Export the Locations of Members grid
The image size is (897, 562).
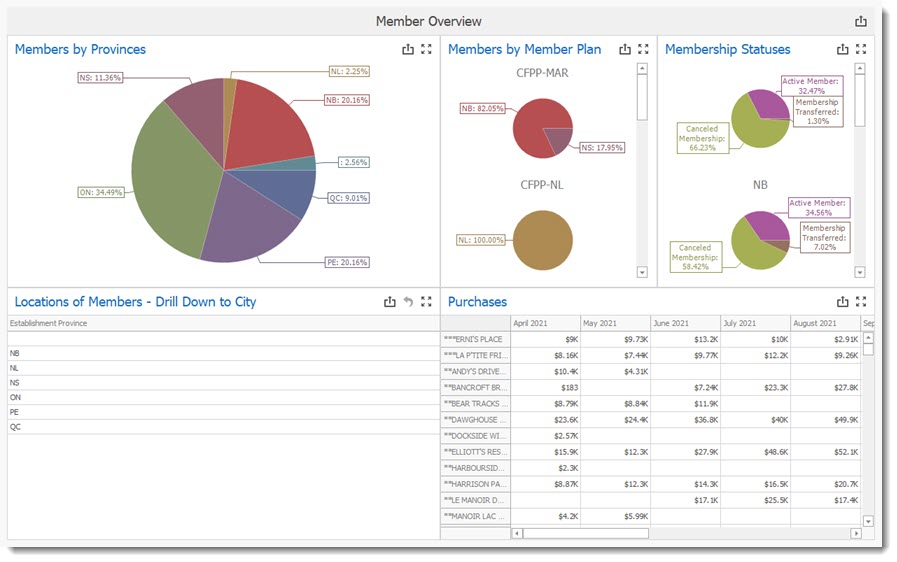tap(390, 302)
